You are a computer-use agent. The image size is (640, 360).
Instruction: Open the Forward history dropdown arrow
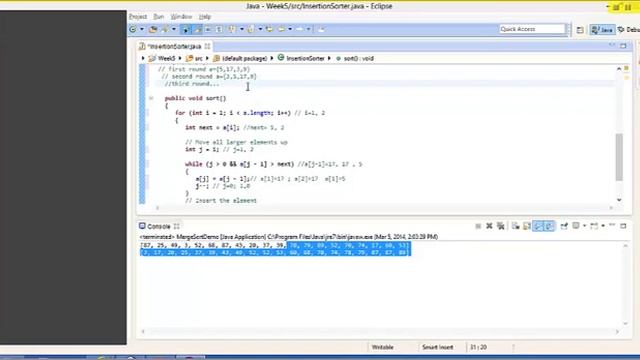click(x=309, y=29)
